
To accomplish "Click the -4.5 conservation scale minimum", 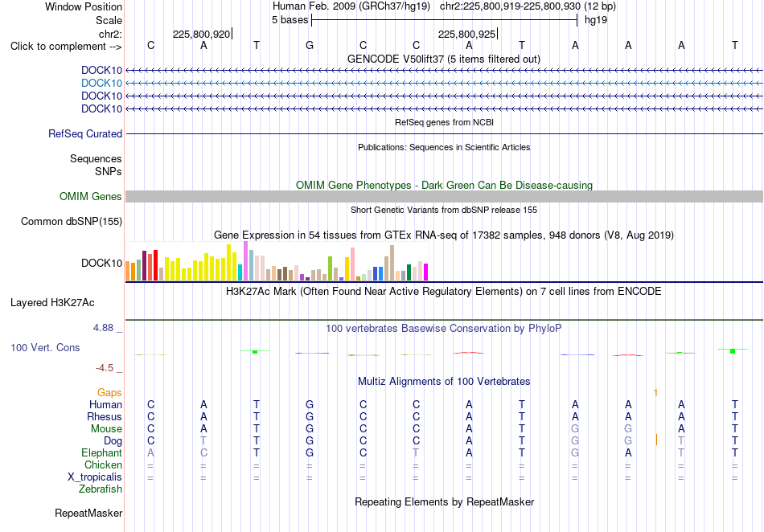I will coord(105,368).
